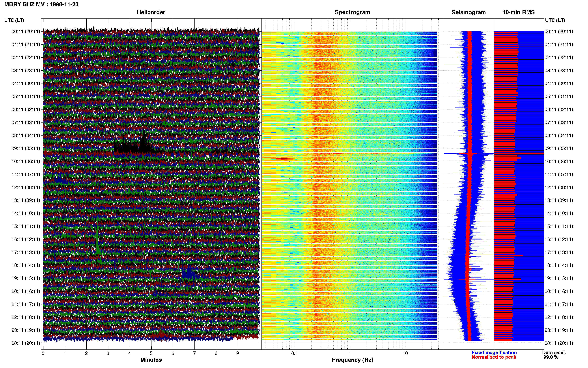Click minute tick label 5 on helicorder

coord(151,353)
